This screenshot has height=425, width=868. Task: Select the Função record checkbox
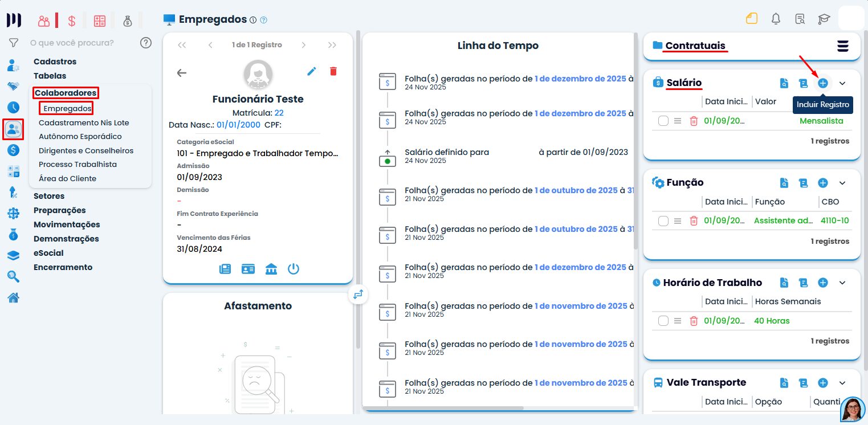663,221
